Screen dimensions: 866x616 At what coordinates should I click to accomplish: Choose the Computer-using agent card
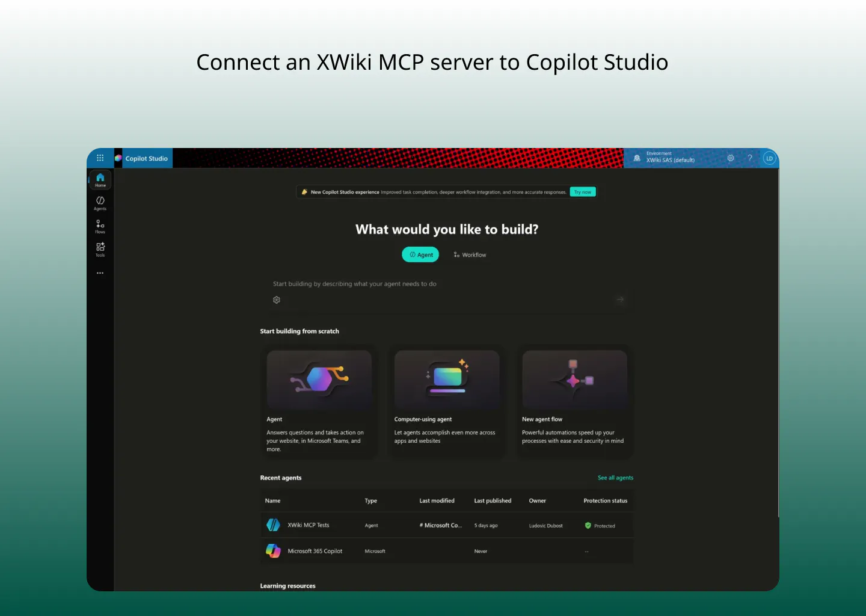447,402
